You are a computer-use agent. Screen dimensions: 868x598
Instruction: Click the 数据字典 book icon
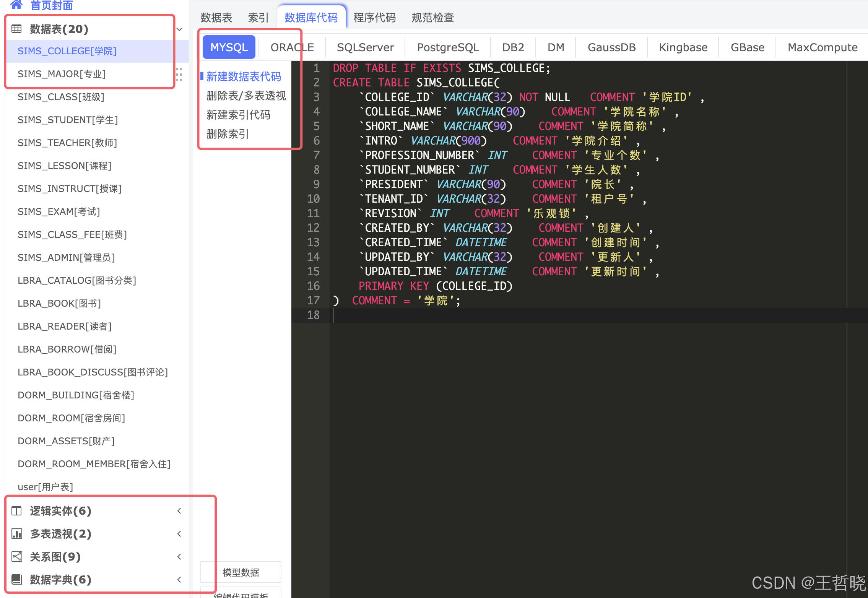click(16, 580)
